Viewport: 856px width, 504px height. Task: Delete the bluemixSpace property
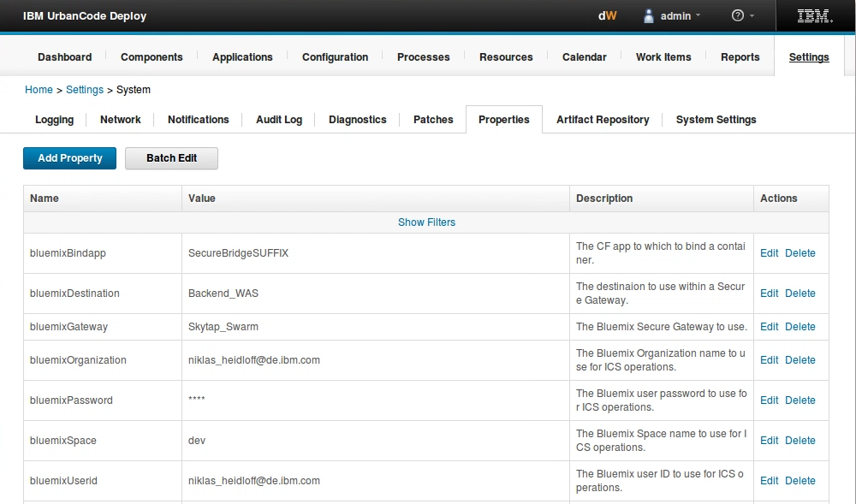coord(800,441)
